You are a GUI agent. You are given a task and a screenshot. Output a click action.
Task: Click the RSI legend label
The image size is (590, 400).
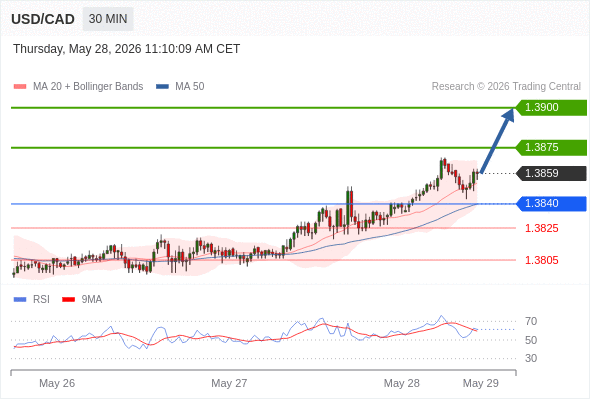[41, 300]
